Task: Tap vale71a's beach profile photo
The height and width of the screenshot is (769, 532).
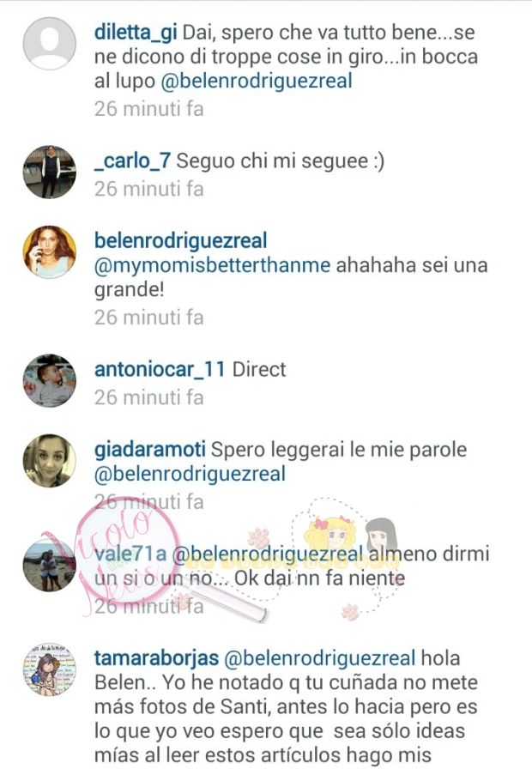Action: [50, 565]
